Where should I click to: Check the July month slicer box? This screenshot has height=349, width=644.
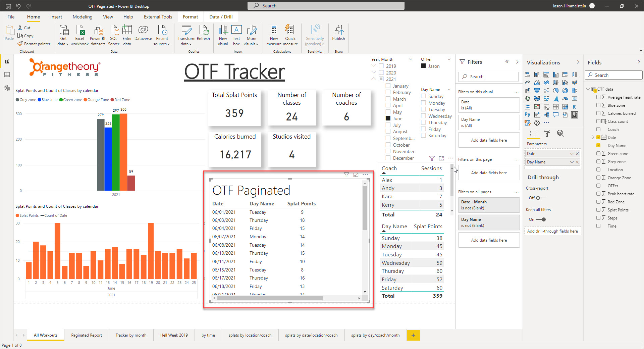click(x=388, y=125)
